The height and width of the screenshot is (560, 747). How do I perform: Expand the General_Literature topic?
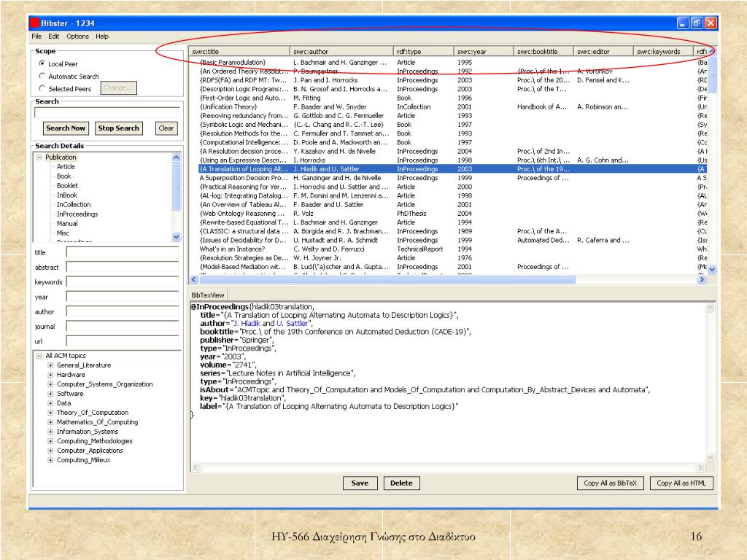(x=50, y=365)
